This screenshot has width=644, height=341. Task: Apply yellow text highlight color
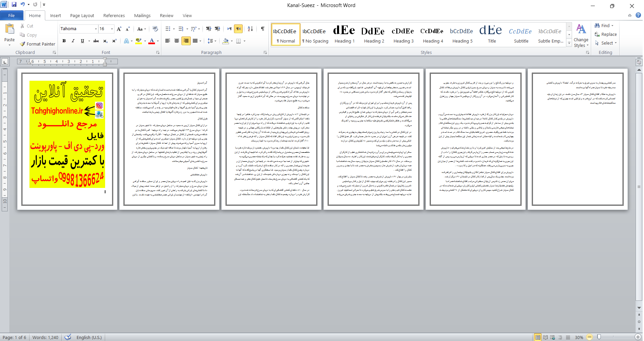coord(139,41)
